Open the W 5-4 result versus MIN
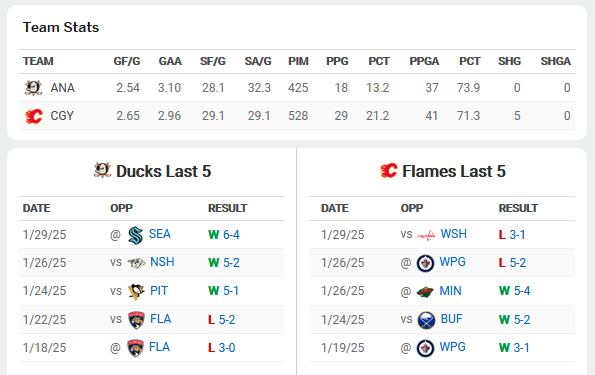Viewport: 595px width, 375px height. click(515, 291)
